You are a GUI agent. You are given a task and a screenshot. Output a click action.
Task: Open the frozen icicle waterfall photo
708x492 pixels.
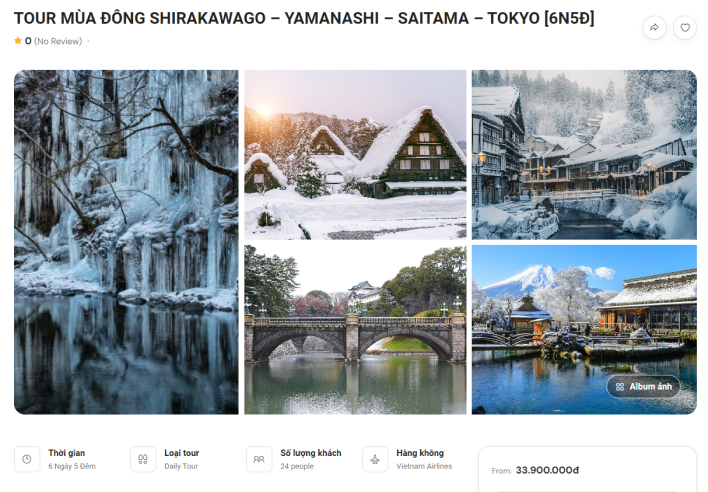point(126,242)
